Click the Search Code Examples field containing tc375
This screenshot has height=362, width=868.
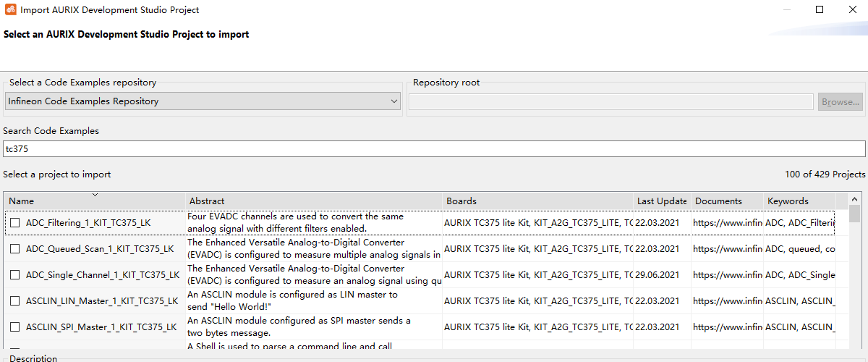(x=434, y=148)
